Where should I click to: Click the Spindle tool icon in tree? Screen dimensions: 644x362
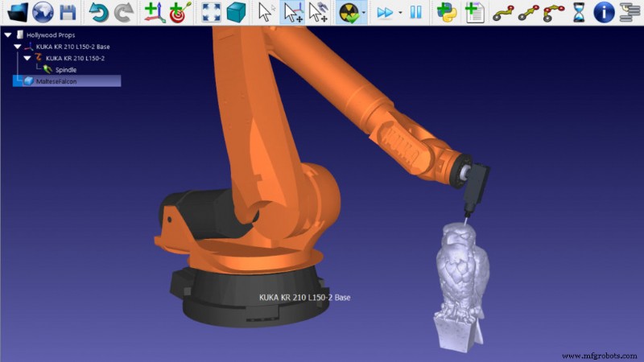(x=47, y=69)
